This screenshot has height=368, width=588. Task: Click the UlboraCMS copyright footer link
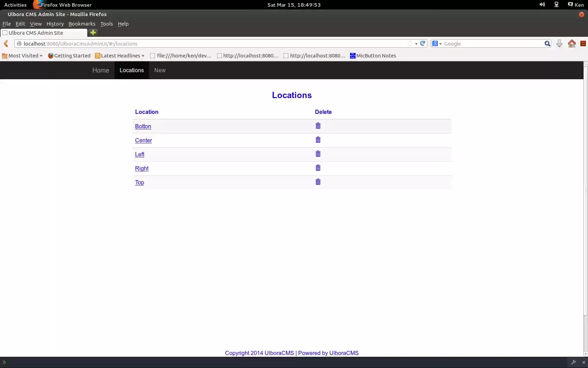[x=291, y=353]
